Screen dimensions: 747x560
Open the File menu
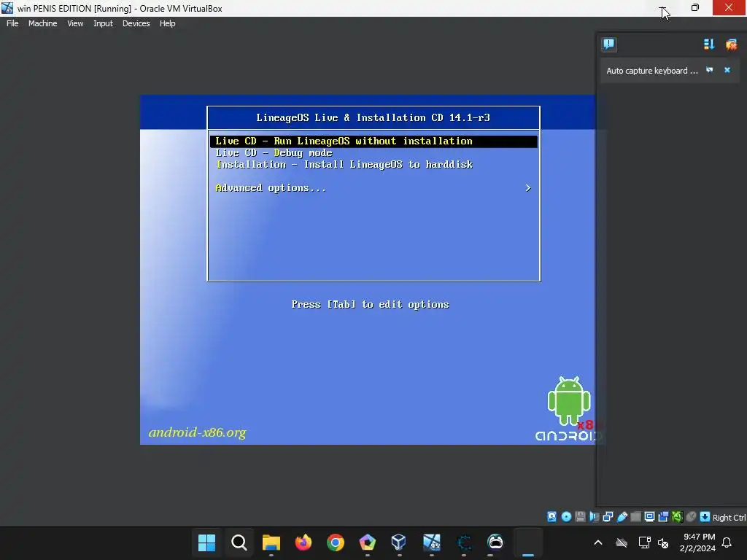[12, 23]
